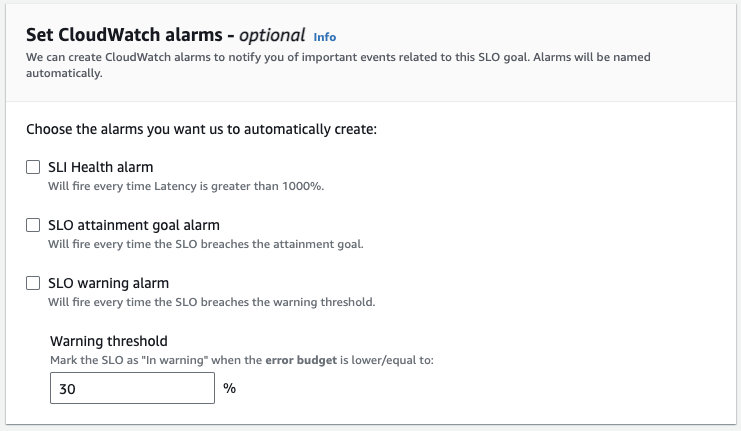Check the SLO warning alarm box
741x431 pixels.
coord(33,283)
